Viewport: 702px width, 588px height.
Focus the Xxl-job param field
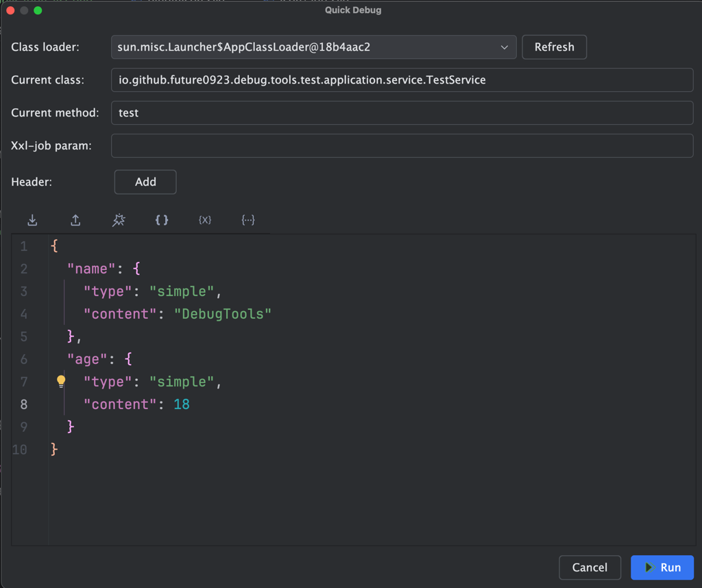pyautogui.click(x=402, y=145)
